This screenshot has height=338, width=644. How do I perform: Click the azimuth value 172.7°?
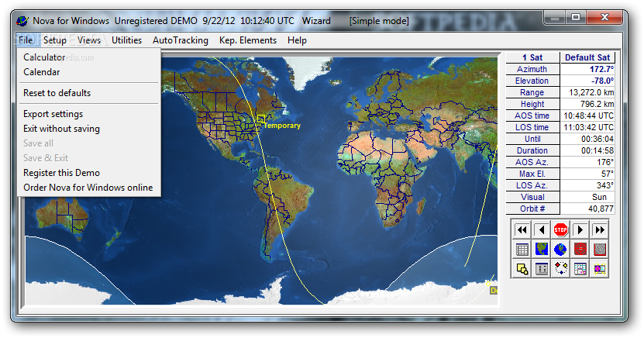(587, 69)
